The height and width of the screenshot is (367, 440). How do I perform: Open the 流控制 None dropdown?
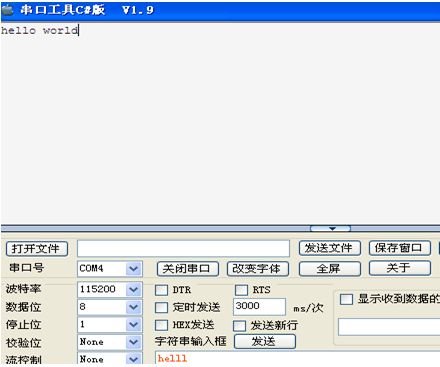(134, 359)
